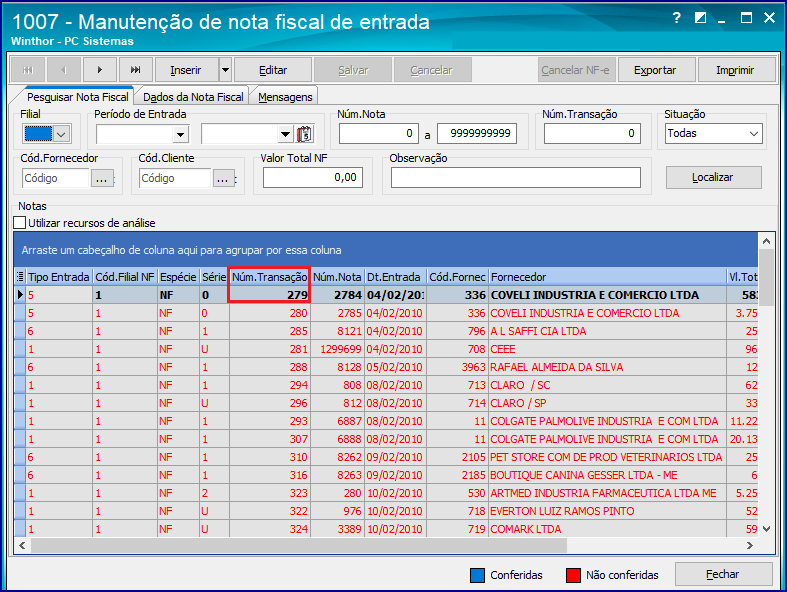The image size is (787, 592).
Task: Click the grid column chooser icon
Action: (20, 277)
